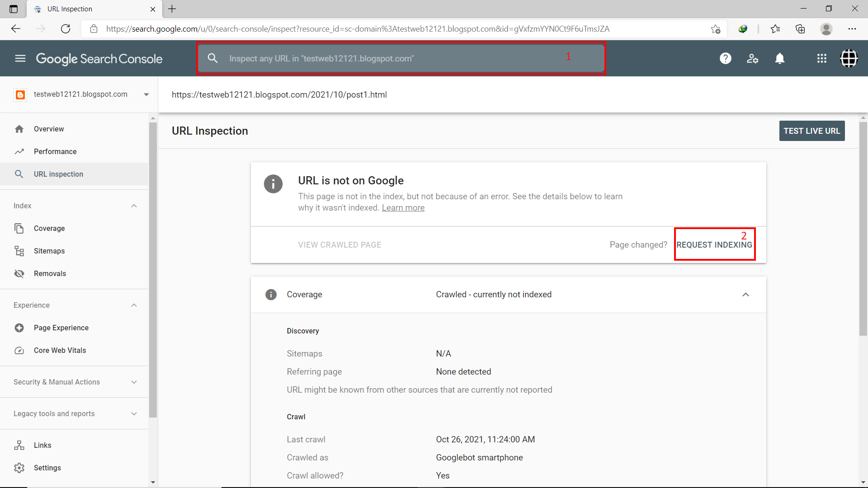Focus the Inspect any URL search field
The width and height of the screenshot is (868, 488).
[384, 58]
